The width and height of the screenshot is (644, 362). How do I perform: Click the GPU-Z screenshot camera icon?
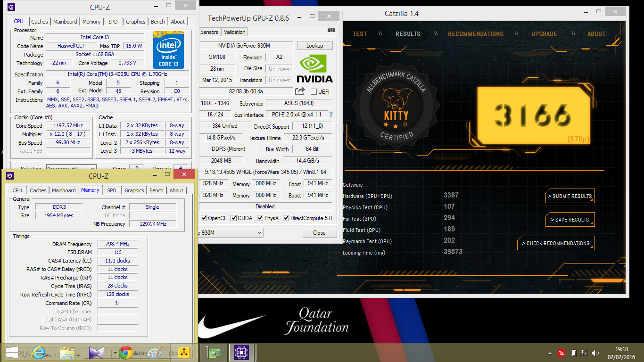pos(331,30)
